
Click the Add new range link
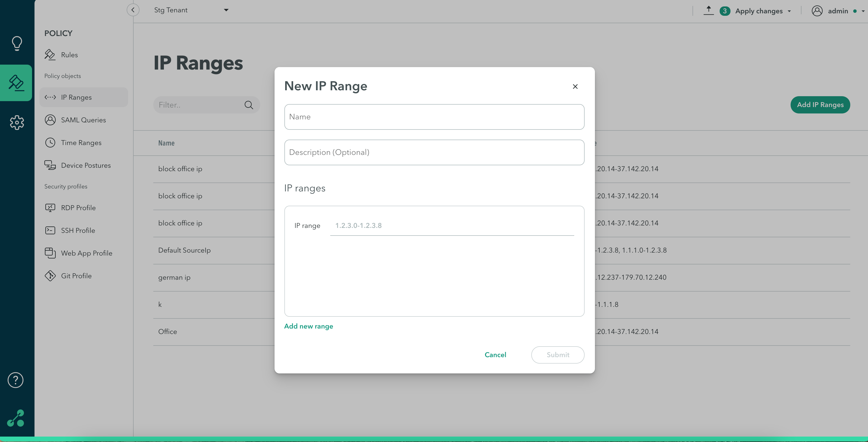coord(308,326)
